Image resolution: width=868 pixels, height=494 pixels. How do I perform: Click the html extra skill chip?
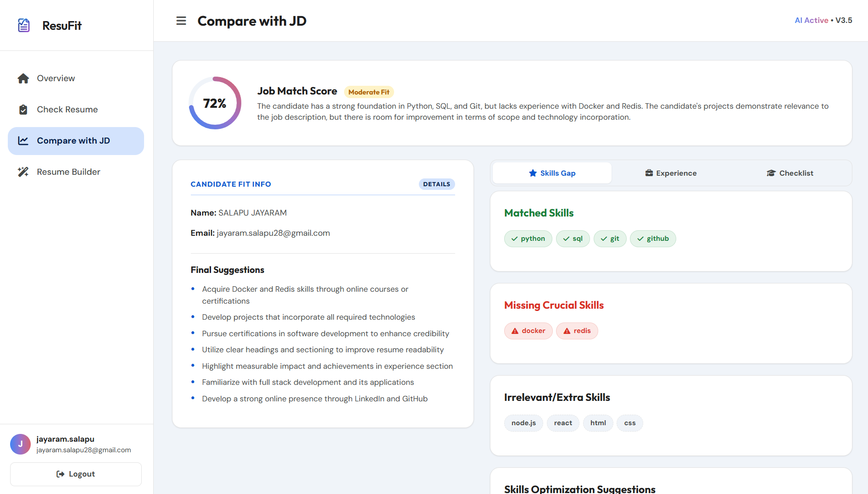click(598, 423)
